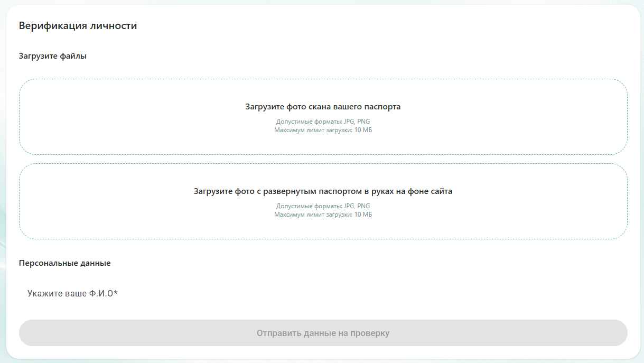Image resolution: width=644 pixels, height=363 pixels.
Task: Click the Загрузите фото скана вашего паспорта title
Action: 323,107
